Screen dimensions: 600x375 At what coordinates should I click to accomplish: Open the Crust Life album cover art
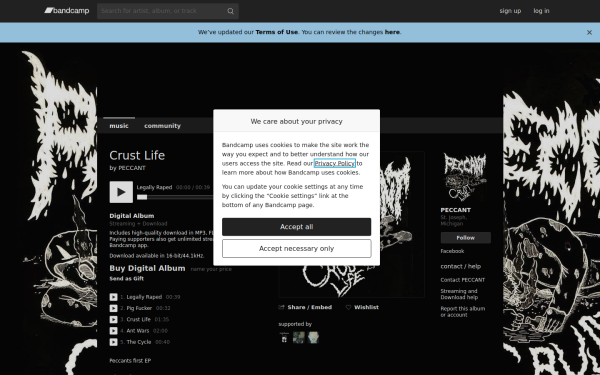pos(351,225)
